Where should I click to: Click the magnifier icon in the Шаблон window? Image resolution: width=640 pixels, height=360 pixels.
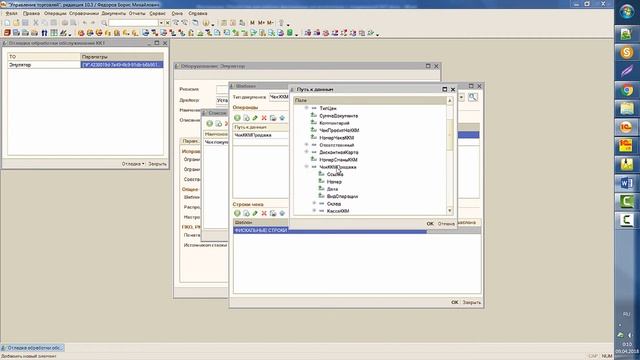point(473,97)
